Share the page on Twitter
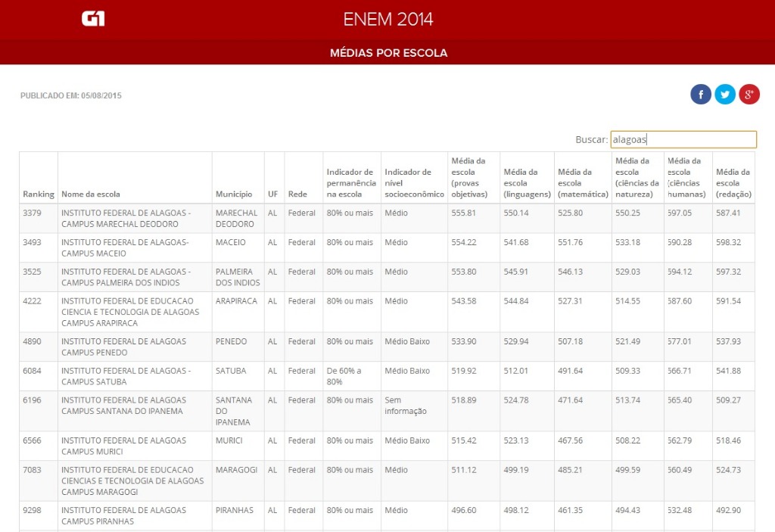775x532 pixels. 725,94
